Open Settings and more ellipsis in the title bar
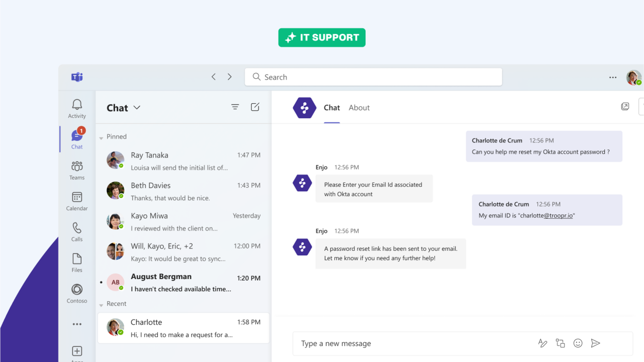 [x=613, y=77]
